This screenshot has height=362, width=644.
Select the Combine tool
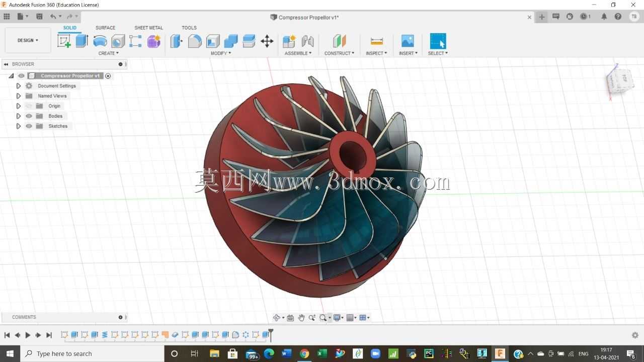click(231, 41)
